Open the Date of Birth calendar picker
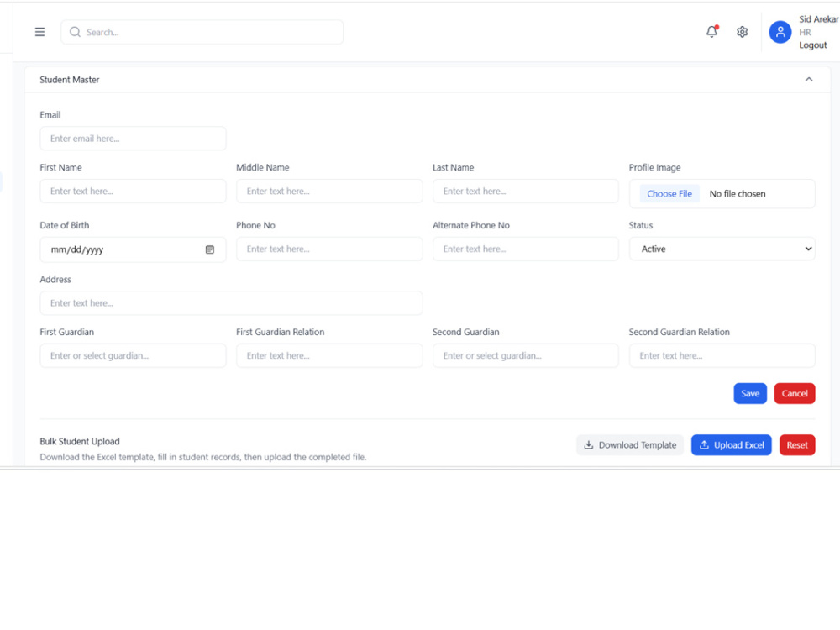This screenshot has width=840, height=630. coord(210,249)
